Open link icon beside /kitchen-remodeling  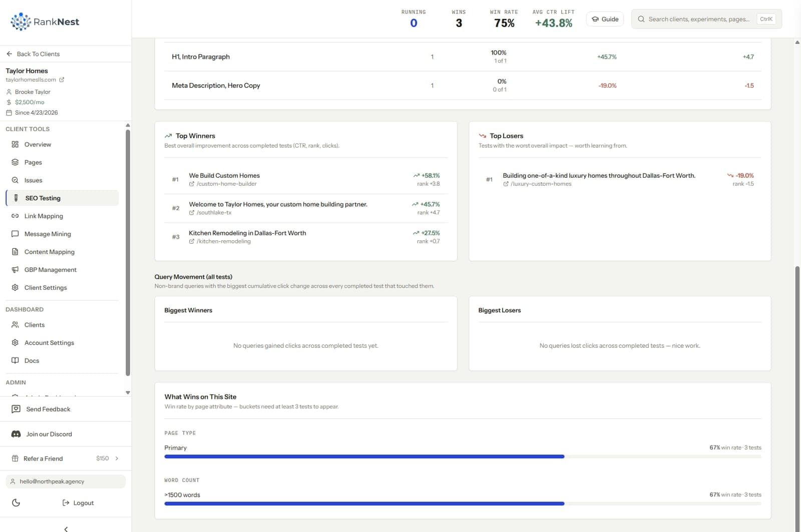coord(192,241)
